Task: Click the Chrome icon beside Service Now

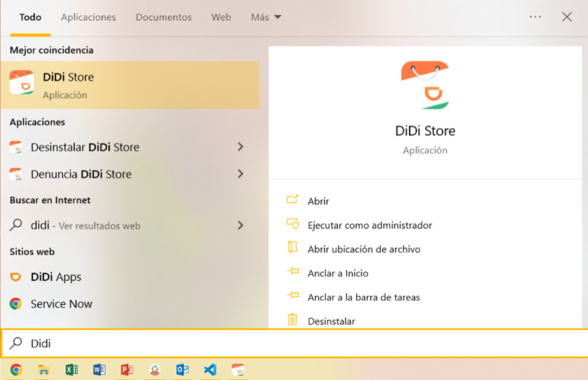Action: tap(16, 303)
